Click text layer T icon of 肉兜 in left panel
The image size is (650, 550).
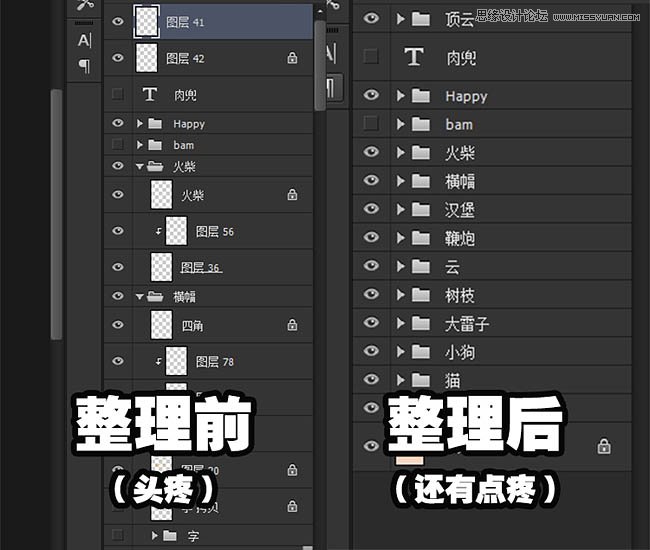150,94
